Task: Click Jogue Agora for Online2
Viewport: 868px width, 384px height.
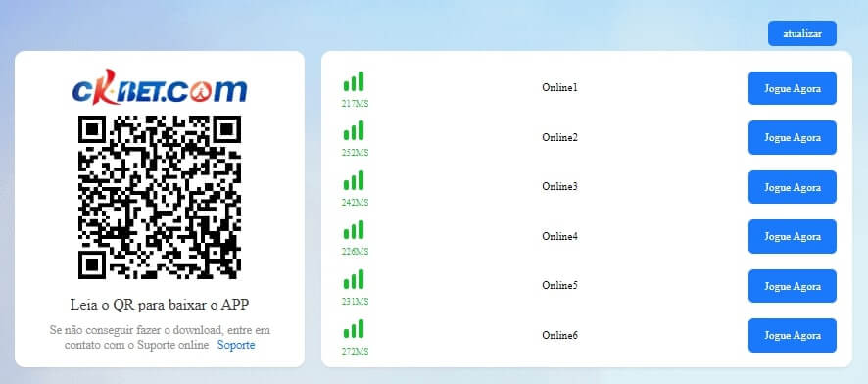Action: click(x=793, y=137)
